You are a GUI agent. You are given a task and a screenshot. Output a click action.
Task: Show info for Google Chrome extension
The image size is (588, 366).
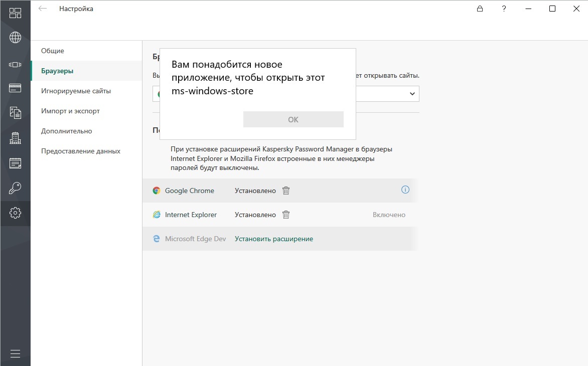[405, 190]
